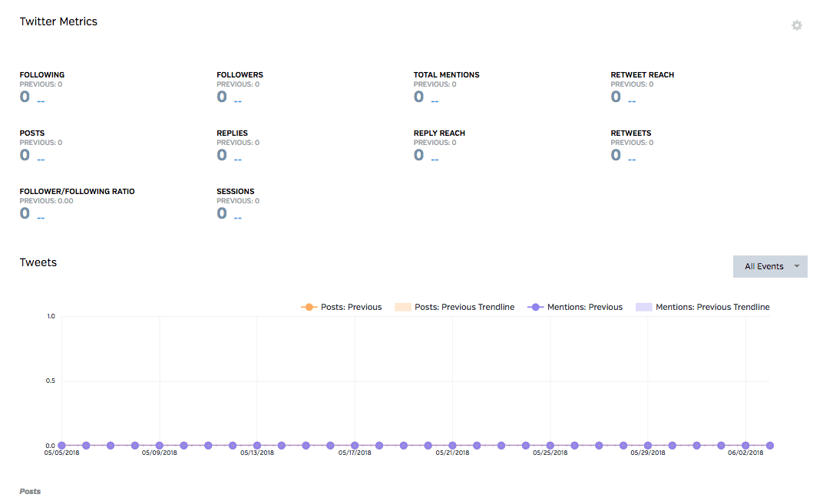This screenshot has width=823, height=504.
Task: Click the PREVIOUS: 0.00 ratio text
Action: (x=46, y=200)
